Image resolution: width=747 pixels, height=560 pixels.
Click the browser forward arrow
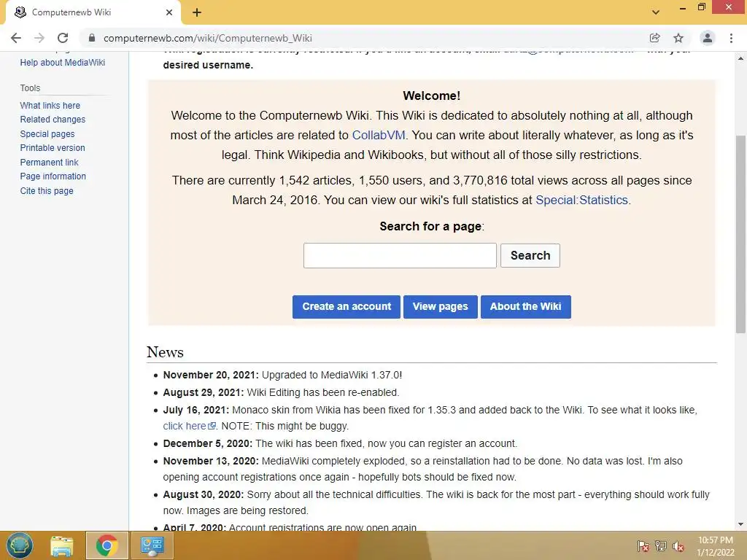[x=39, y=38]
